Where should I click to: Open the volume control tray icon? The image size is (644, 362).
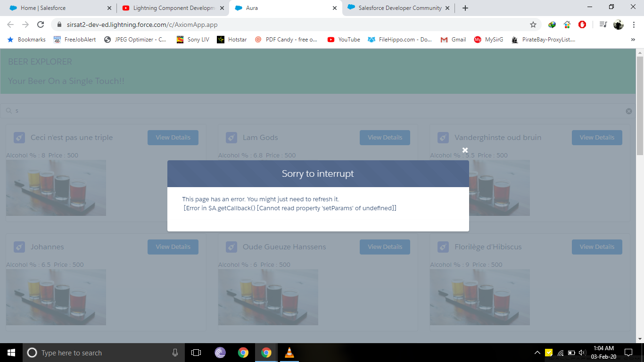(582, 353)
